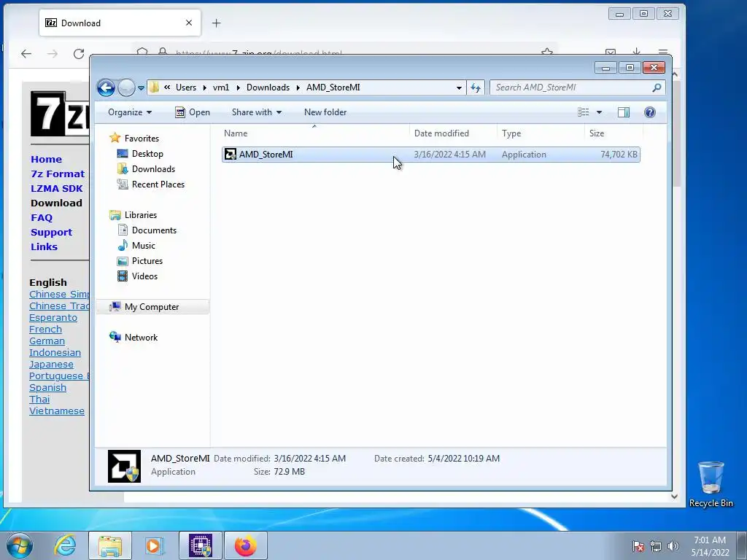The height and width of the screenshot is (560, 747).
Task: Click the volume speaker tray icon
Action: 673,546
